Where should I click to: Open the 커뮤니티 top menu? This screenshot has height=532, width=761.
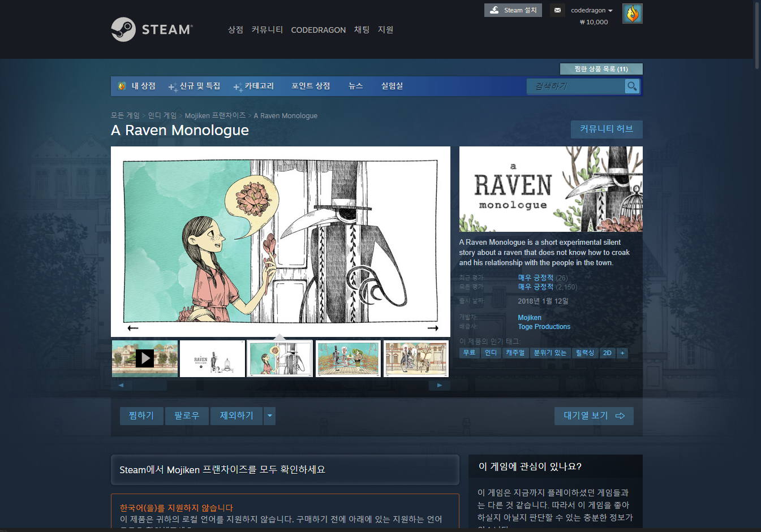pyautogui.click(x=267, y=29)
